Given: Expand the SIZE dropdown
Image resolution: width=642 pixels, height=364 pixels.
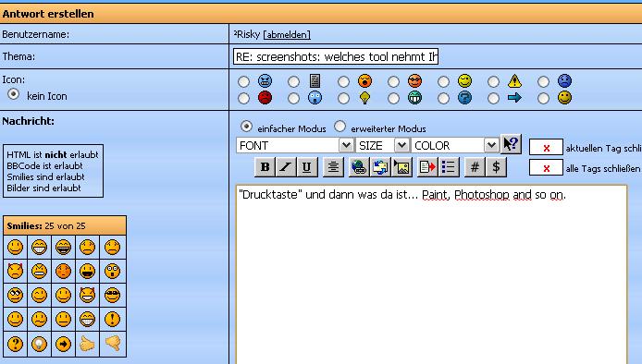Looking at the screenshot, I should point(382,145).
